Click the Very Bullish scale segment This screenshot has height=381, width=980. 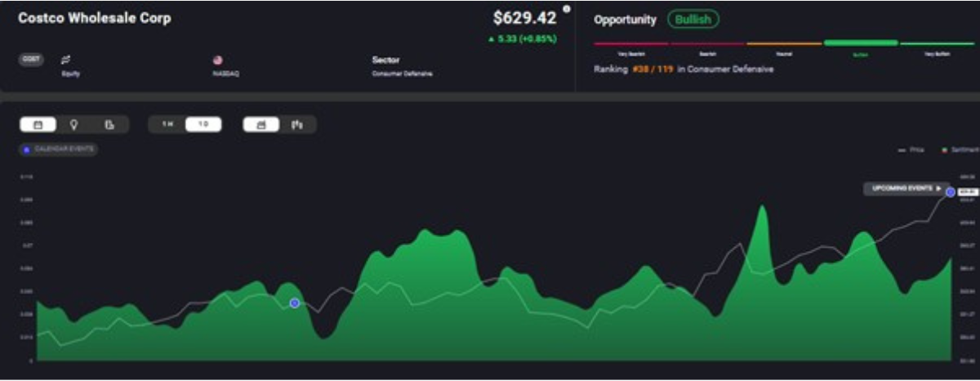click(937, 43)
